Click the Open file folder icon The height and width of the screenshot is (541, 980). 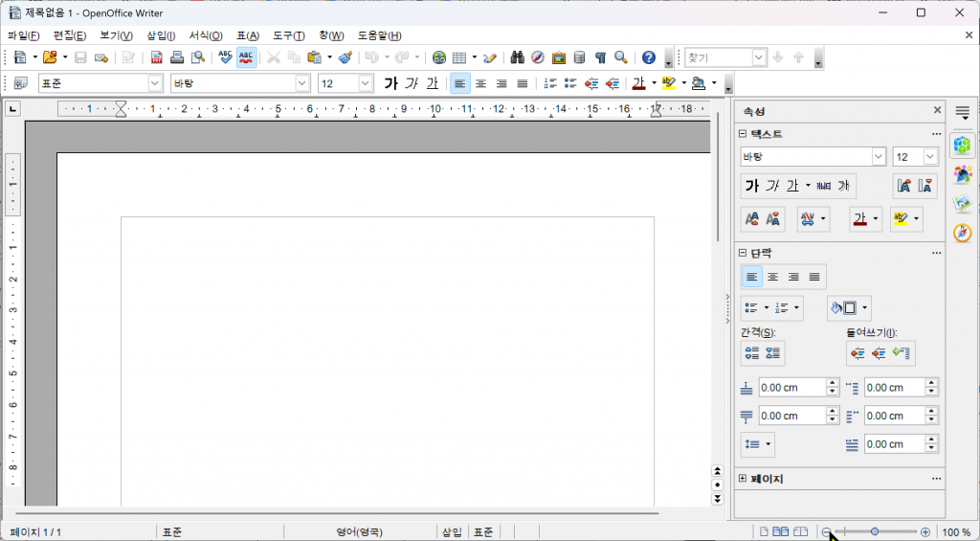[50, 57]
